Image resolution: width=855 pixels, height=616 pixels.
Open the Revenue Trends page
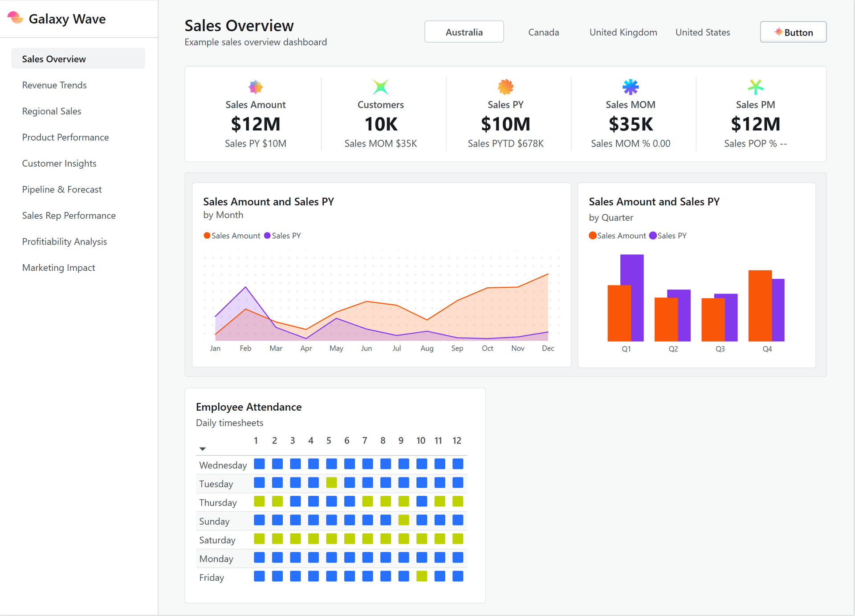(x=54, y=85)
